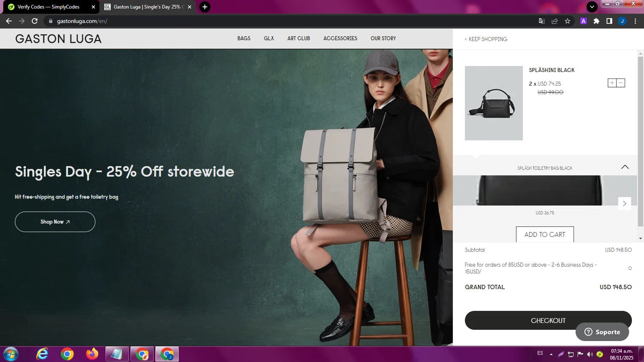This screenshot has width=644, height=362.
Task: Toggle the browser side panel
Action: 609,21
